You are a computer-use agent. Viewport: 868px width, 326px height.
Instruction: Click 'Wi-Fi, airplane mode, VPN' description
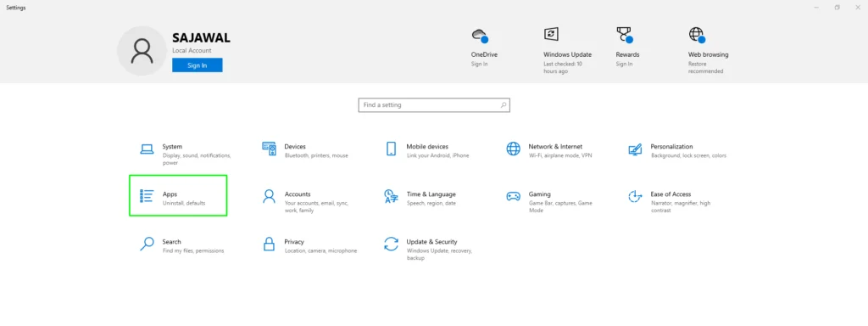(560, 156)
